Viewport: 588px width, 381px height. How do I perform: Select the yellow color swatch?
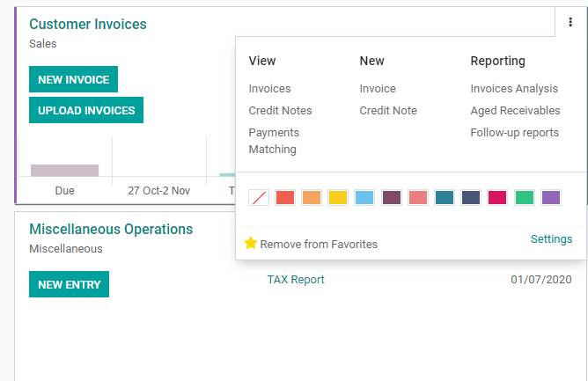click(338, 198)
